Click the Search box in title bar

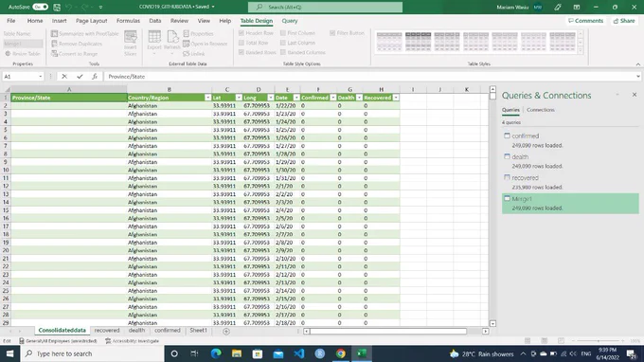point(325,7)
